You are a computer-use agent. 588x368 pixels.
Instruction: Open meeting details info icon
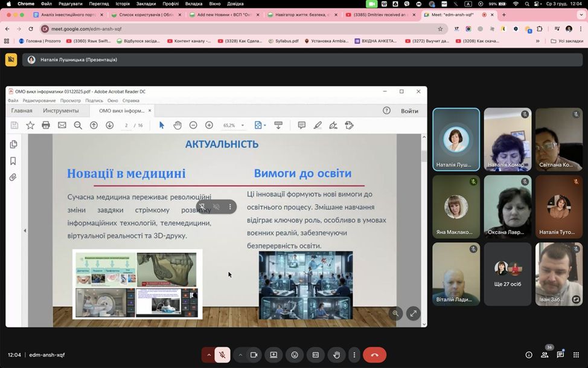point(529,355)
